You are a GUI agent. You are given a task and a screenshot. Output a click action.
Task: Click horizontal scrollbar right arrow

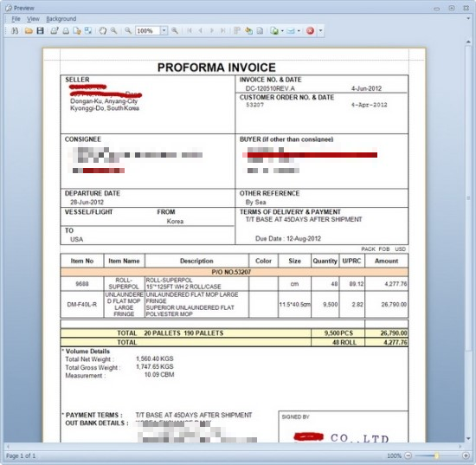click(x=460, y=447)
